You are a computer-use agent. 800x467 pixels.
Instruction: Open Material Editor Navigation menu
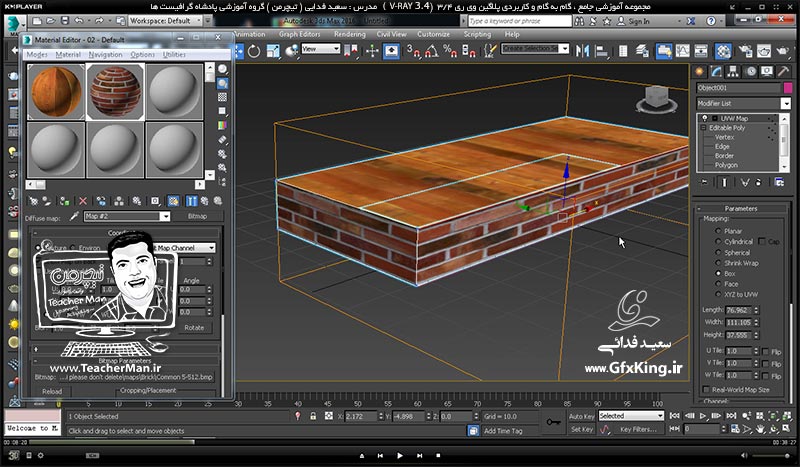[x=105, y=55]
